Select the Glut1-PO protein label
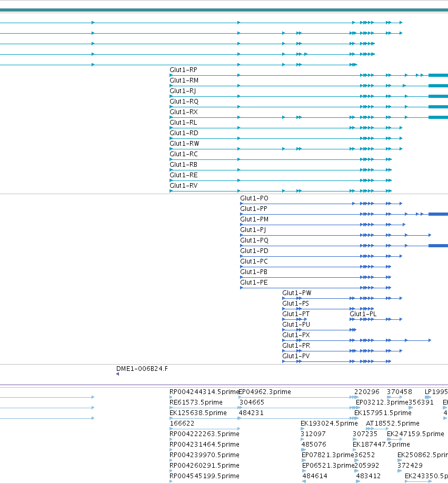Image resolution: width=448 pixels, height=484 pixels. click(254, 198)
